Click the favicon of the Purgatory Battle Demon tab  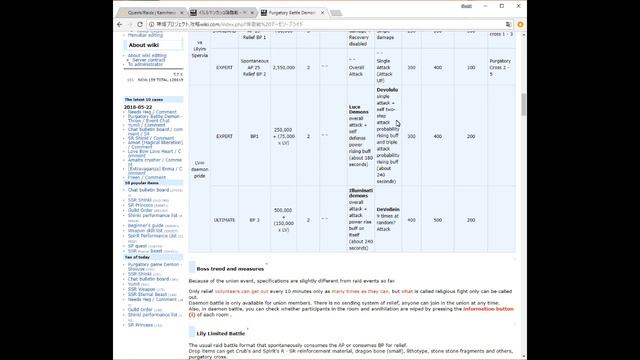(x=264, y=13)
